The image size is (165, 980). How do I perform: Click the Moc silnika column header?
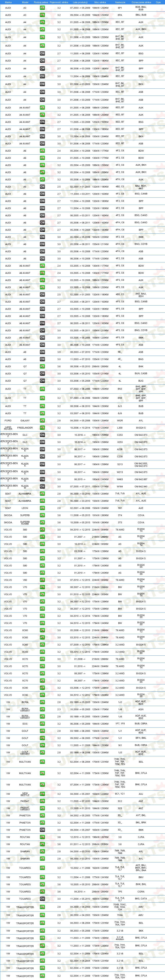pyautogui.click(x=100, y=2)
